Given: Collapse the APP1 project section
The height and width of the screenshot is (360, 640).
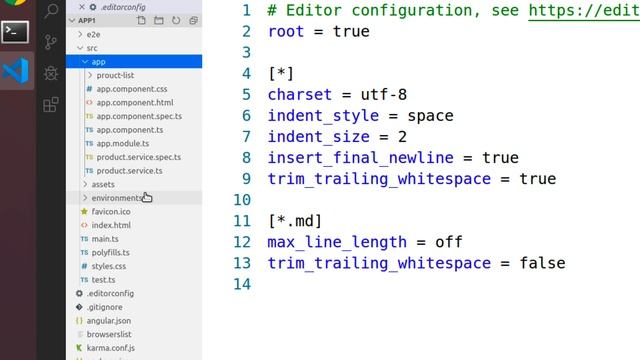Looking at the screenshot, I should pyautogui.click(x=72, y=20).
